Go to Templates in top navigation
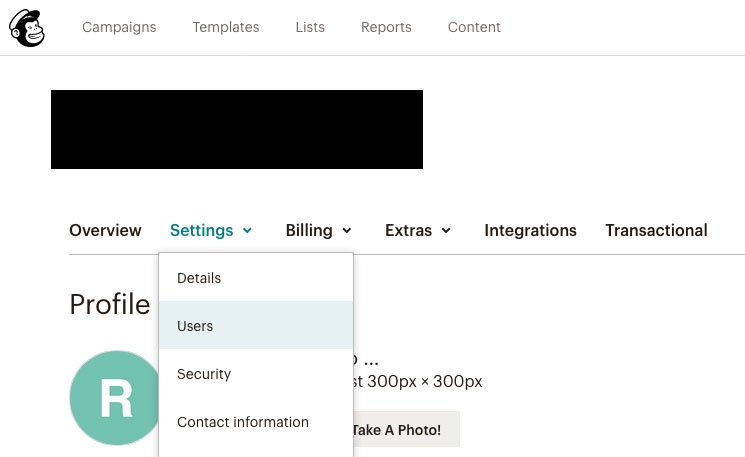745x457 pixels. pos(226,27)
